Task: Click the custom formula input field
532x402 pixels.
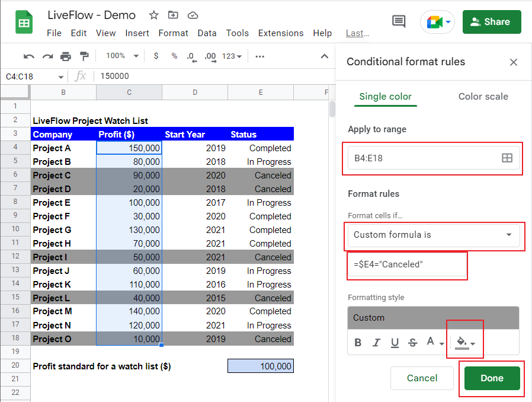Action: coord(407,264)
